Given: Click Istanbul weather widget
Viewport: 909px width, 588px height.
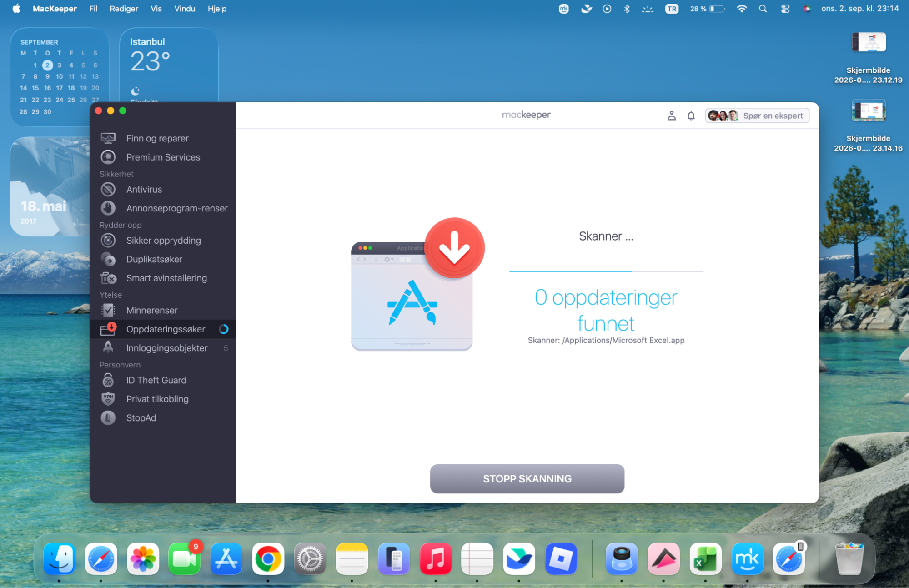Looking at the screenshot, I should click(169, 65).
